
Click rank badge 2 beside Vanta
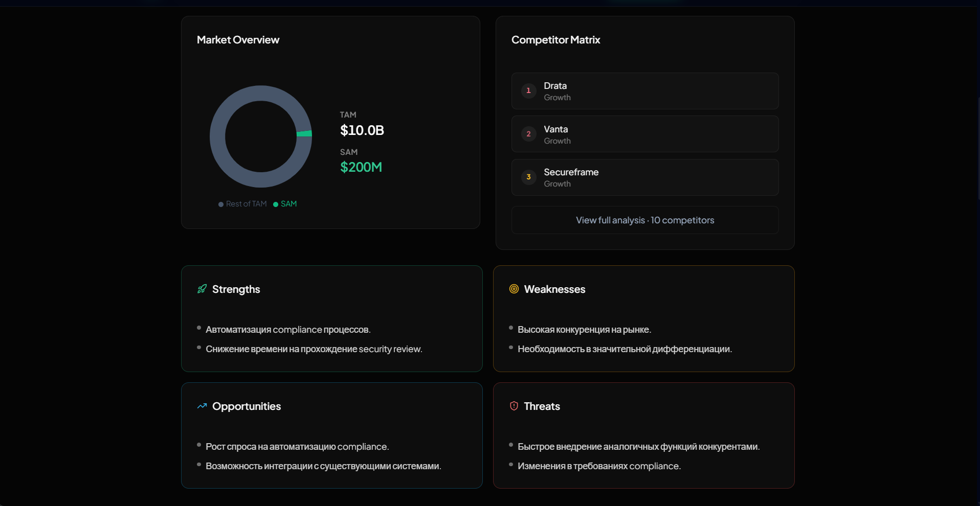(528, 134)
